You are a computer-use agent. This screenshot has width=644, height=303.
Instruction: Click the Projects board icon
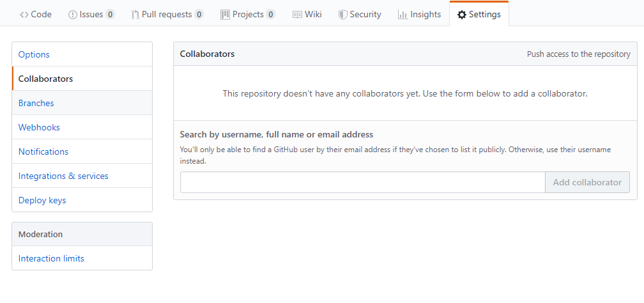pyautogui.click(x=225, y=14)
